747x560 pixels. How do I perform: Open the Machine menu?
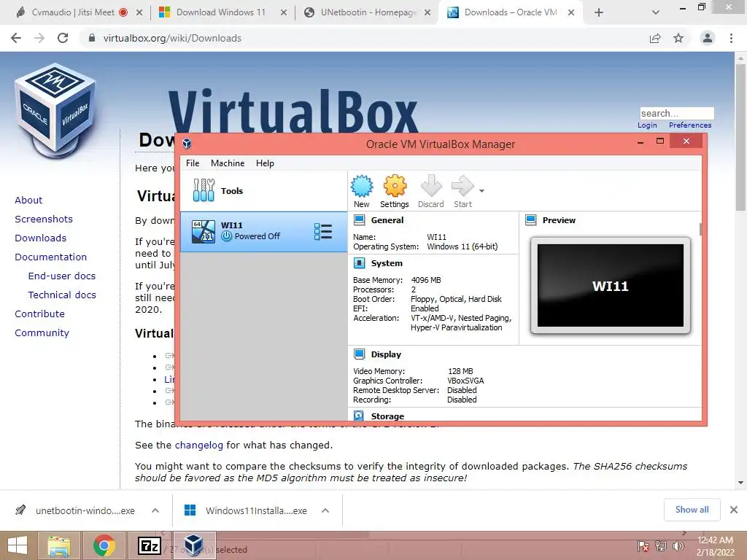228,163
